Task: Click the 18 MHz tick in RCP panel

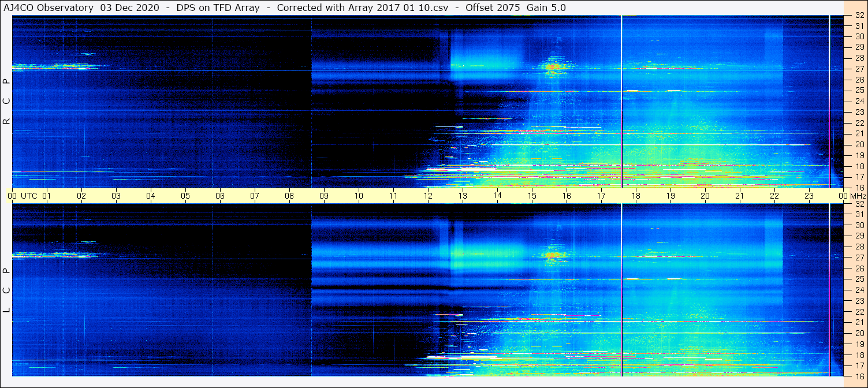Action: (859, 166)
